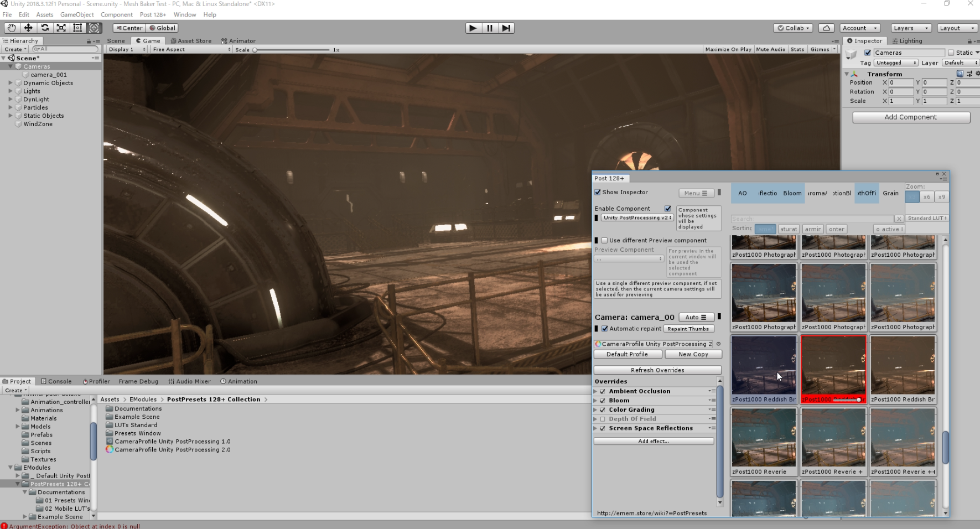This screenshot has height=529, width=980.
Task: Open the Layers dropdown
Action: 911,28
